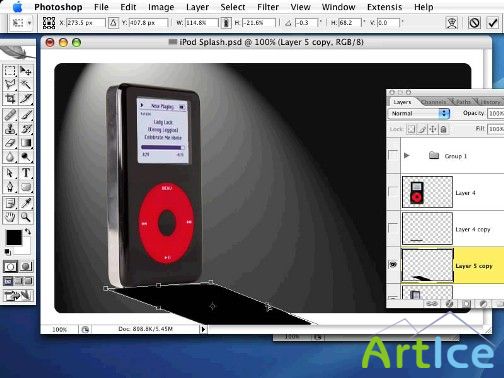Select the Move tool
Image resolution: width=504 pixels, height=378 pixels.
[x=26, y=71]
